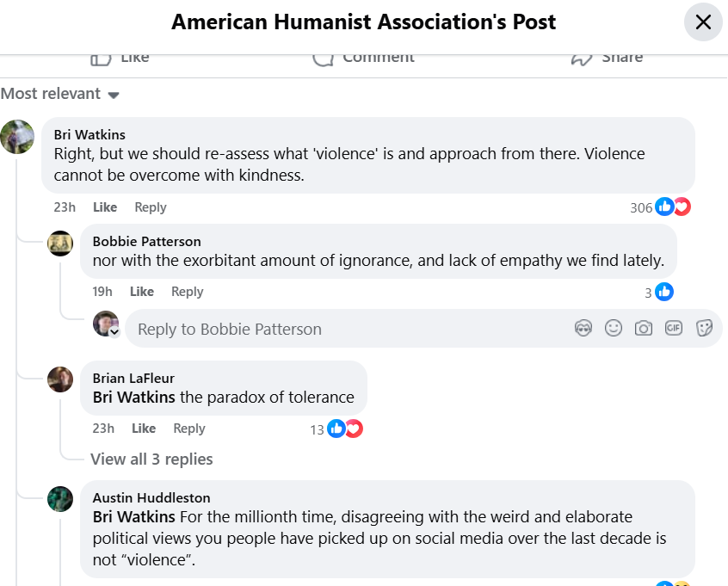Open avatar sticker picker in reply box
Image resolution: width=728 pixels, height=586 pixels.
click(583, 329)
